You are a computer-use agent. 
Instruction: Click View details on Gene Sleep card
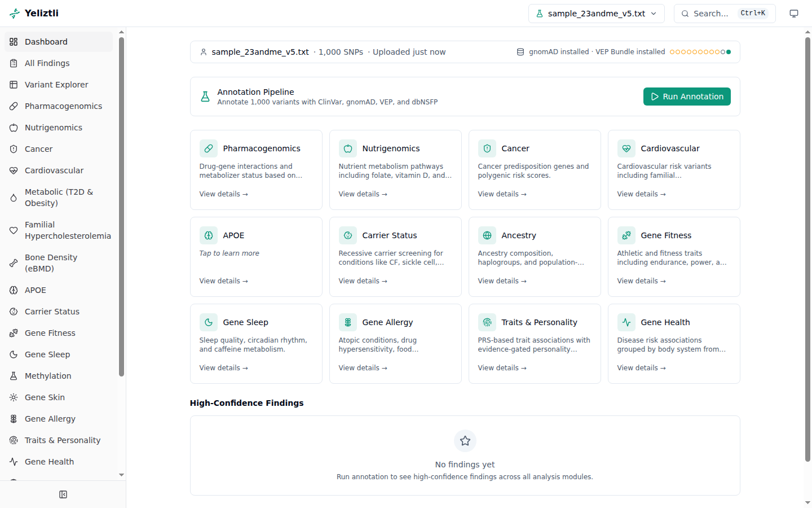(x=224, y=368)
